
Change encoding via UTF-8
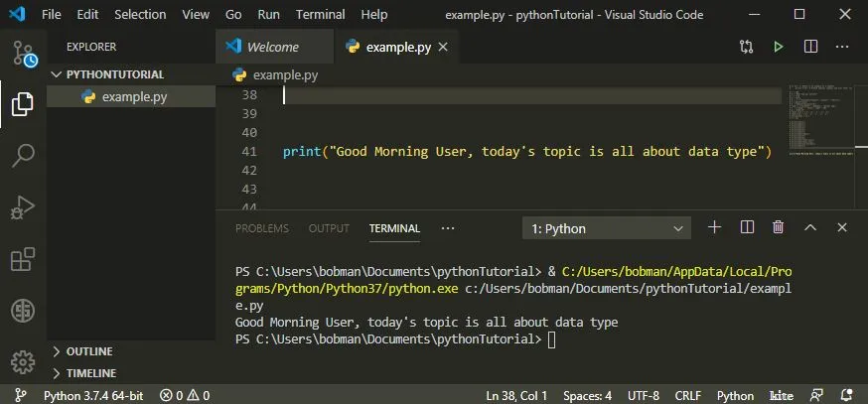[x=644, y=396]
